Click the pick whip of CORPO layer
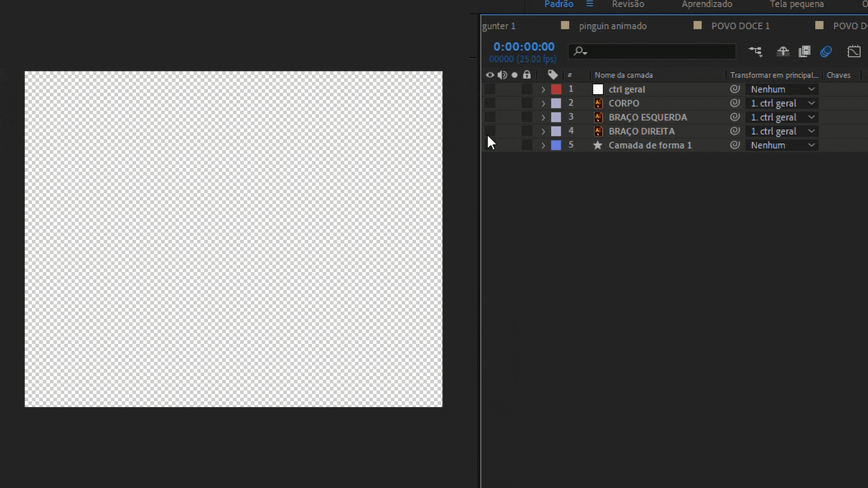Viewport: 868px width, 488px height. pos(735,103)
